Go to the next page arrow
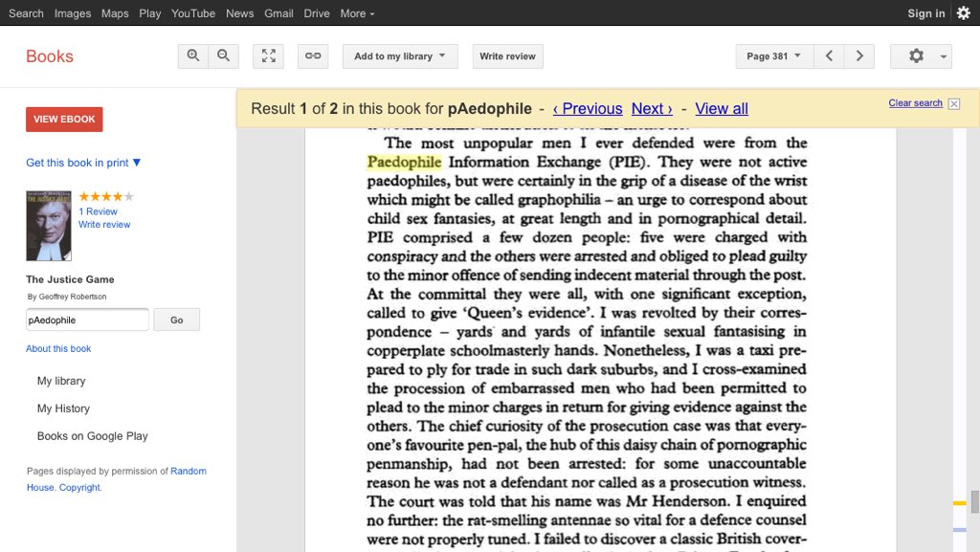 click(859, 56)
